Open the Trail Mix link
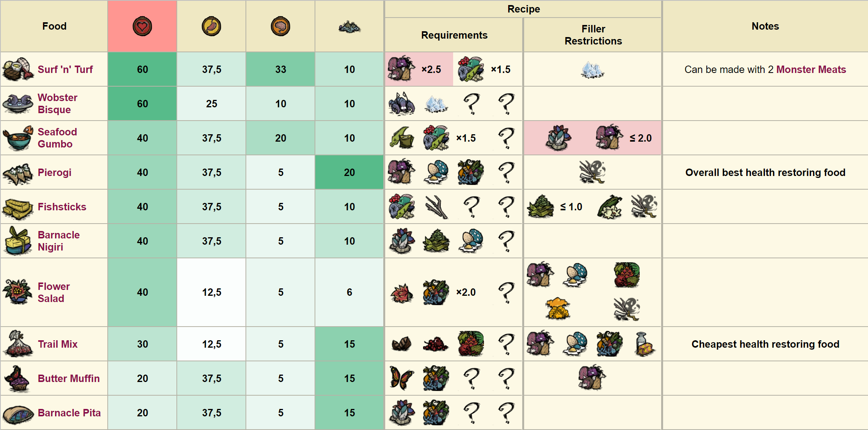This screenshot has height=430, width=868. coord(58,344)
